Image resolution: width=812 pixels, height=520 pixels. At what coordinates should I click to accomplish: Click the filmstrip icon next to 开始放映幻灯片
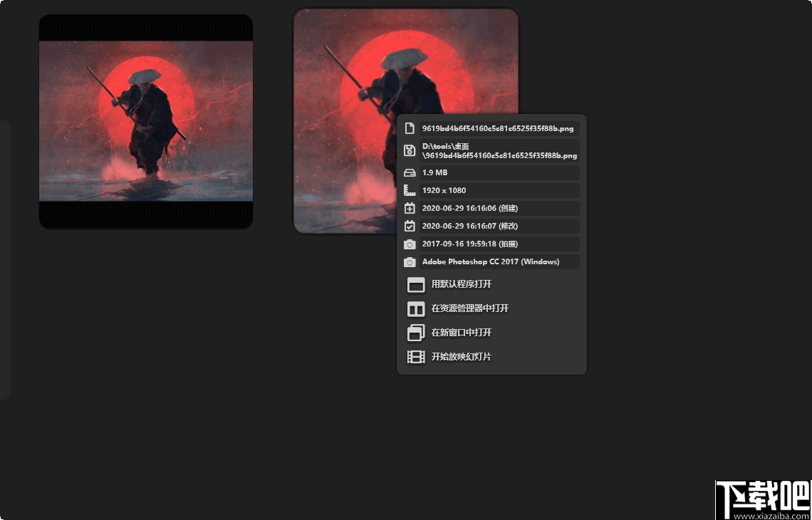pos(414,357)
